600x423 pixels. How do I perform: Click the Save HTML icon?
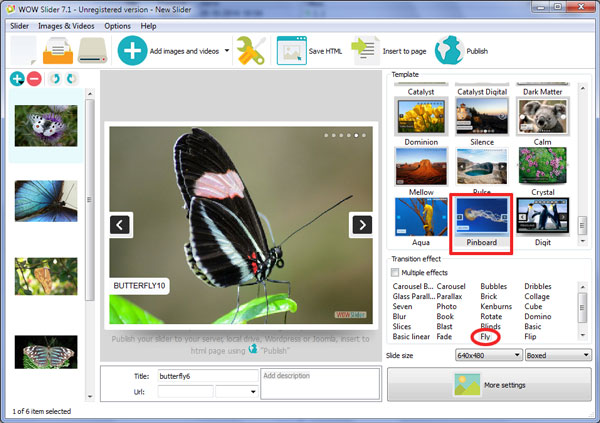(x=292, y=51)
